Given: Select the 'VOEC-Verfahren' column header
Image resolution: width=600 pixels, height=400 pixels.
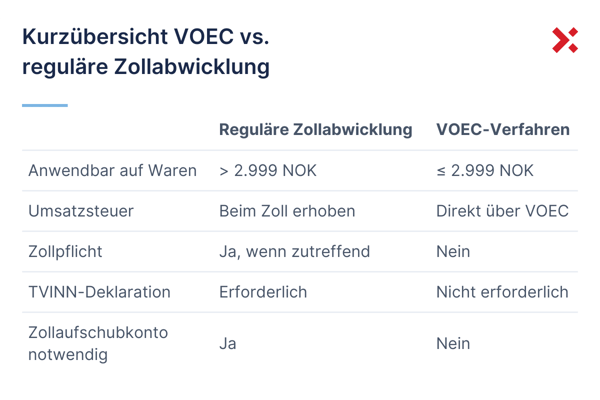Looking at the screenshot, I should [x=503, y=130].
